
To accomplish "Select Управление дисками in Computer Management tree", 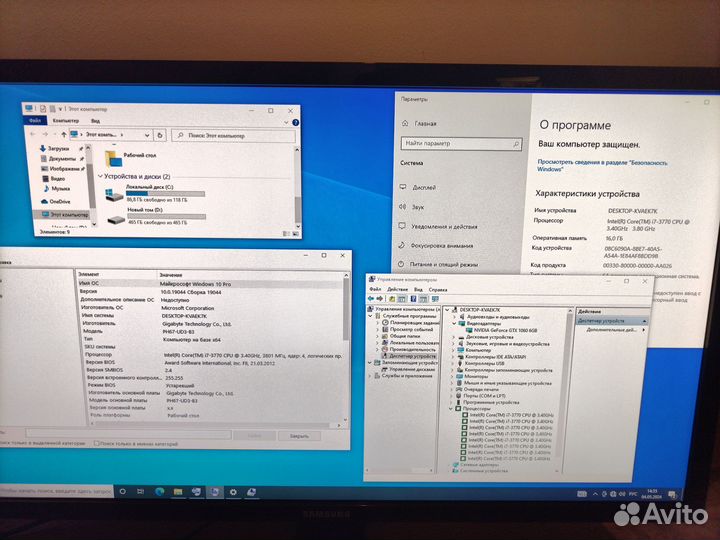I will pos(407,369).
